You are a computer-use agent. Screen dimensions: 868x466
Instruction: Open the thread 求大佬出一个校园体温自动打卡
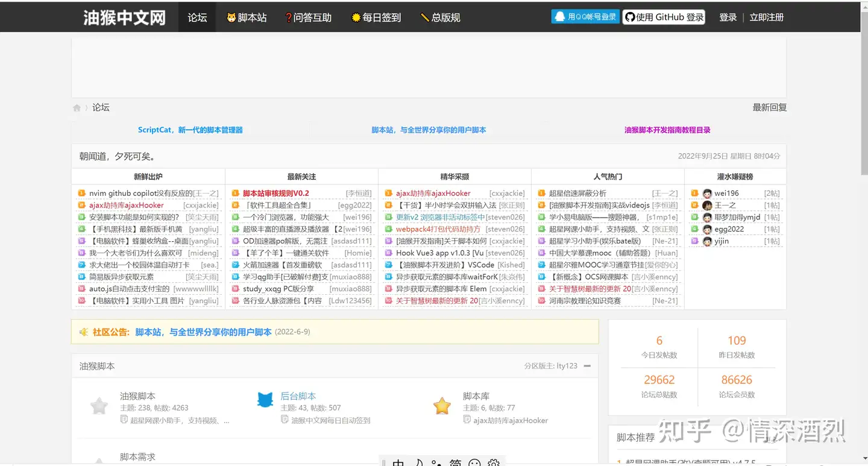click(140, 265)
